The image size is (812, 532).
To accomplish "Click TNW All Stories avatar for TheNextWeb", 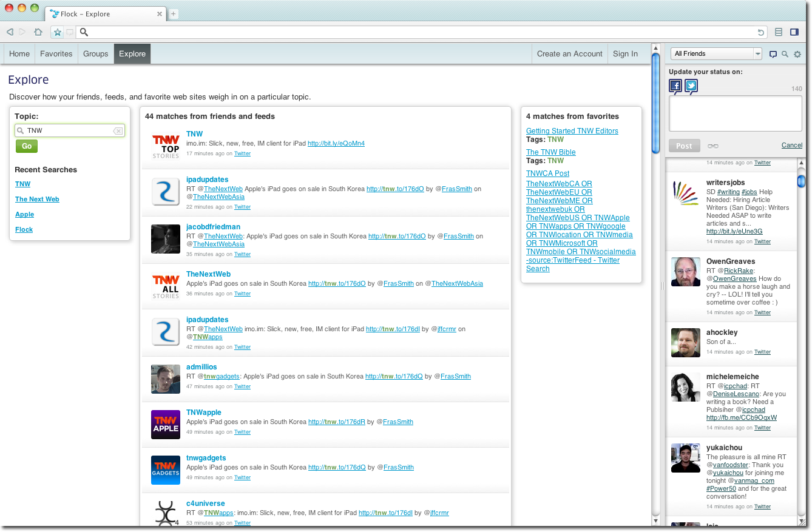I will point(166,287).
